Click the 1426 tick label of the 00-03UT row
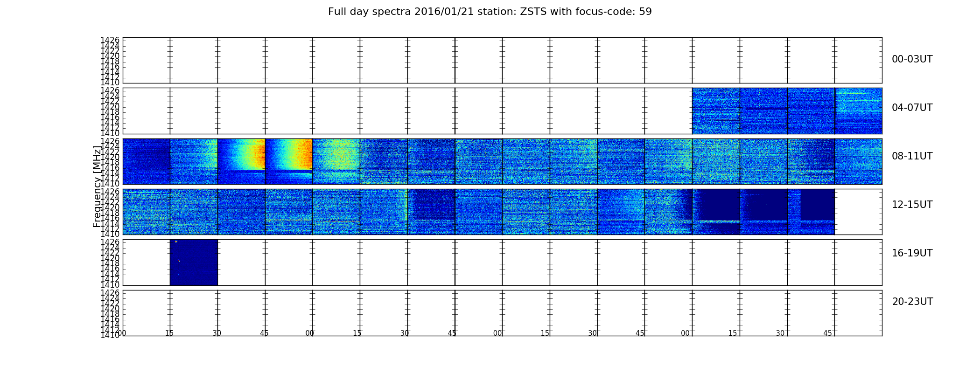This screenshot has height=373, width=980. (x=110, y=40)
